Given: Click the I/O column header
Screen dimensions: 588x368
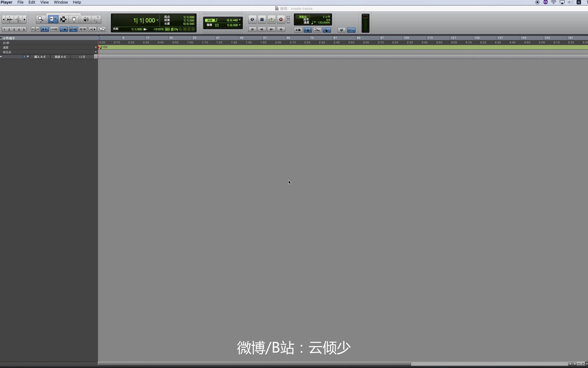Looking at the screenshot, I should coord(82,57).
